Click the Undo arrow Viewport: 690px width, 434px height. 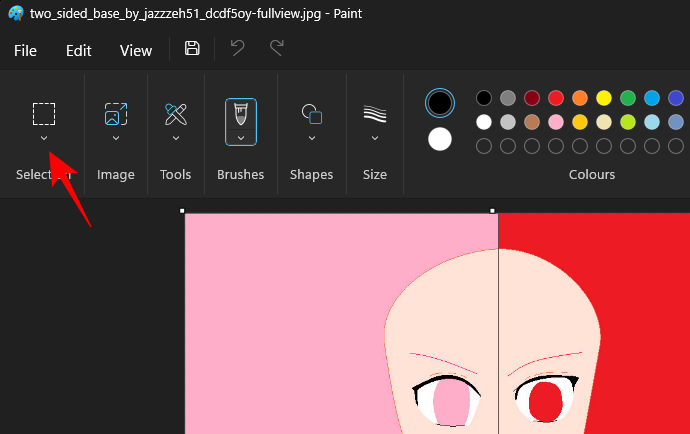[x=237, y=49]
